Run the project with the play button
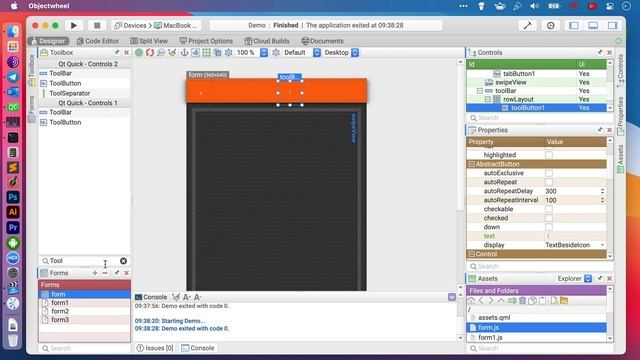The image size is (640, 360). 74,25
